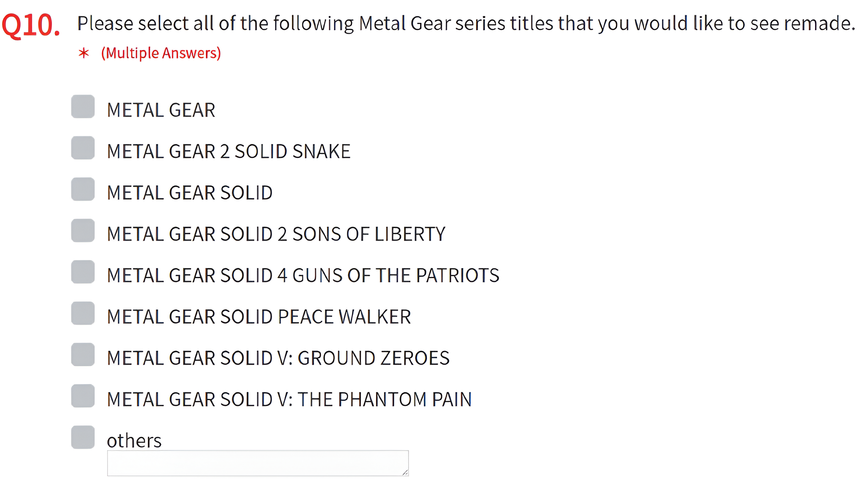Click the red Q10. question number
The width and height of the screenshot is (868, 487).
coord(31,25)
